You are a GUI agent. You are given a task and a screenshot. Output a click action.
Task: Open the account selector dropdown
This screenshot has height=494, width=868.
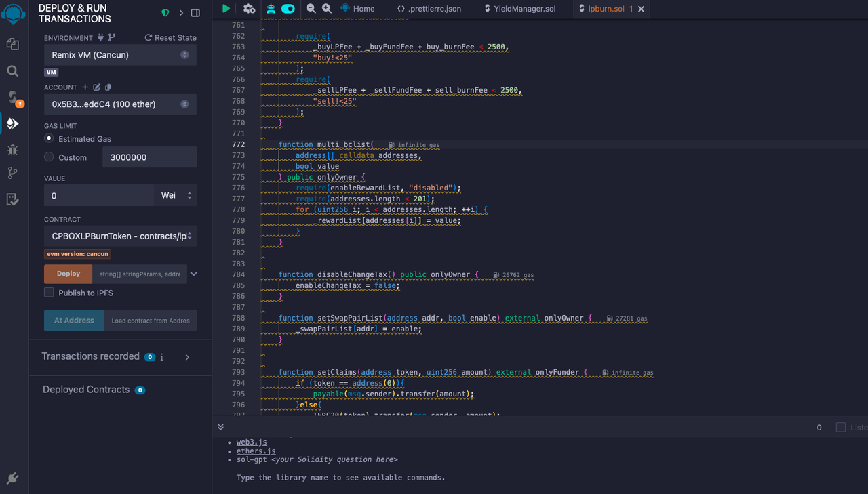pos(120,104)
